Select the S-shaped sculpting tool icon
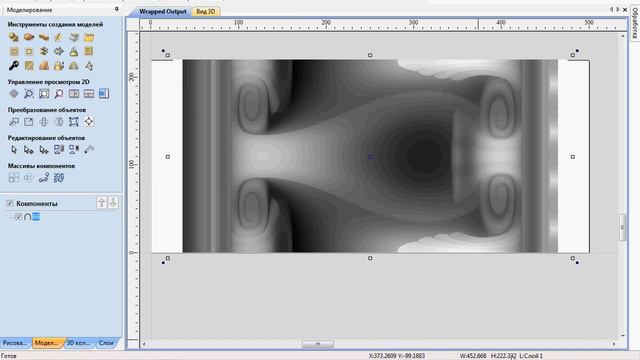 44,51
